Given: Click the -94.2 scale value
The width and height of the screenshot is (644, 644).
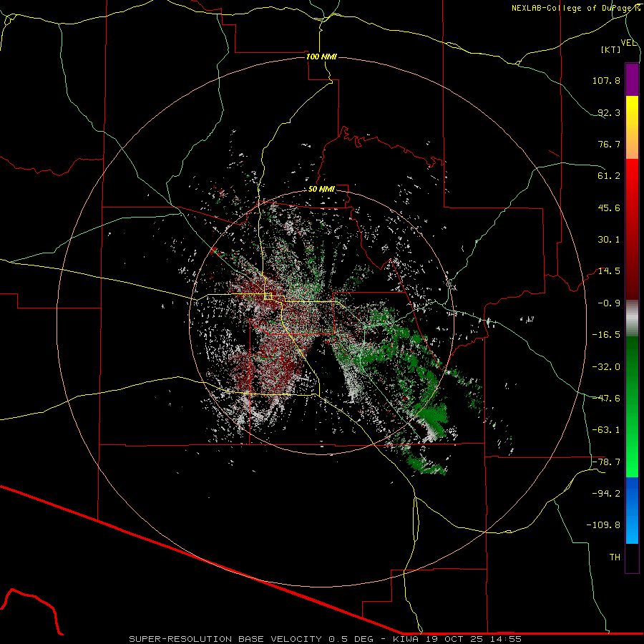Looking at the screenshot, I should click(606, 494).
